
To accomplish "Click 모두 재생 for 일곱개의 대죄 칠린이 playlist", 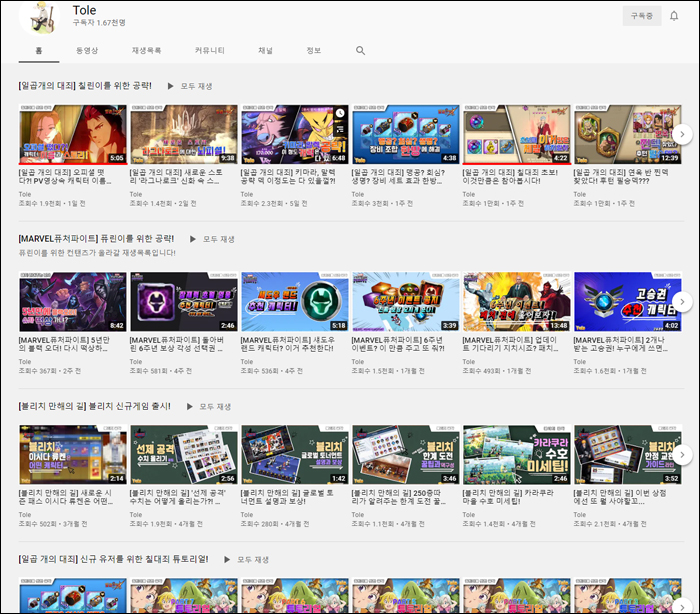I will [x=196, y=86].
